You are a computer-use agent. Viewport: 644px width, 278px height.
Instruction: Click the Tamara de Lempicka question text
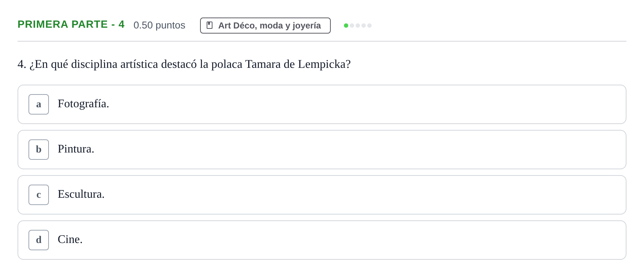pyautogui.click(x=184, y=64)
